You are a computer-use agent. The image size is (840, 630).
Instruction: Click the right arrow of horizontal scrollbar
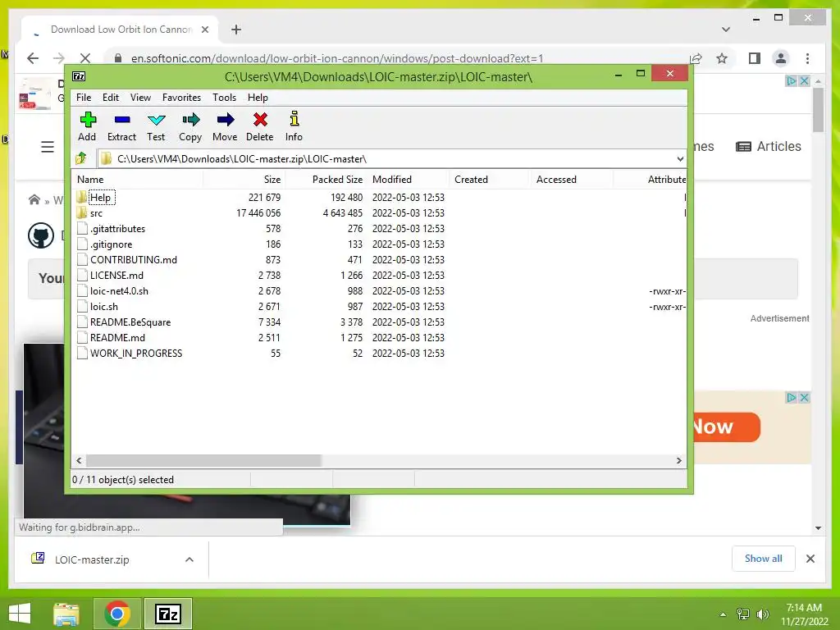[678, 460]
